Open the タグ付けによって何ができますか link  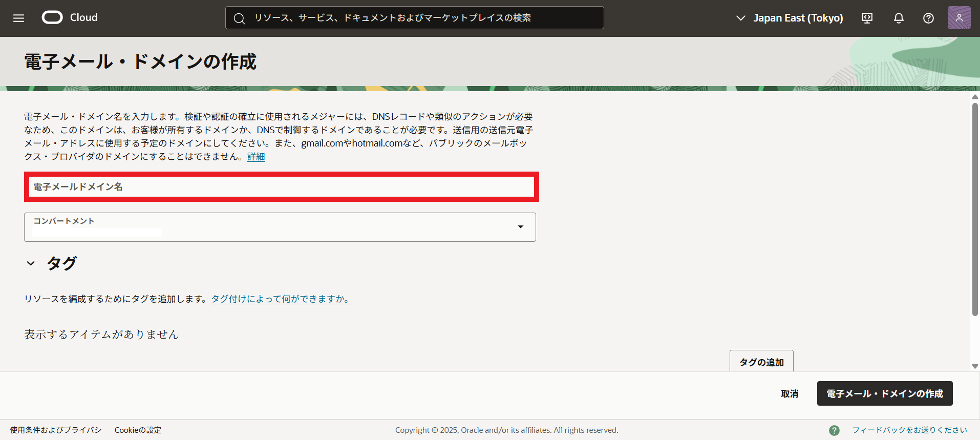pyautogui.click(x=281, y=299)
